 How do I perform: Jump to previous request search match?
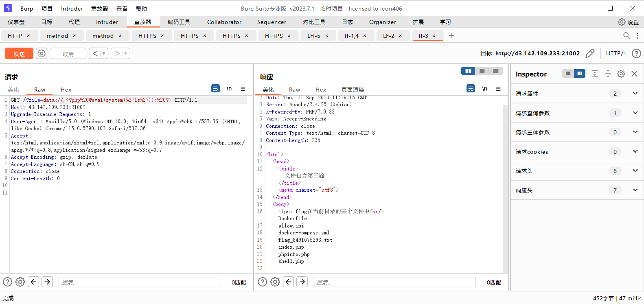34,282
